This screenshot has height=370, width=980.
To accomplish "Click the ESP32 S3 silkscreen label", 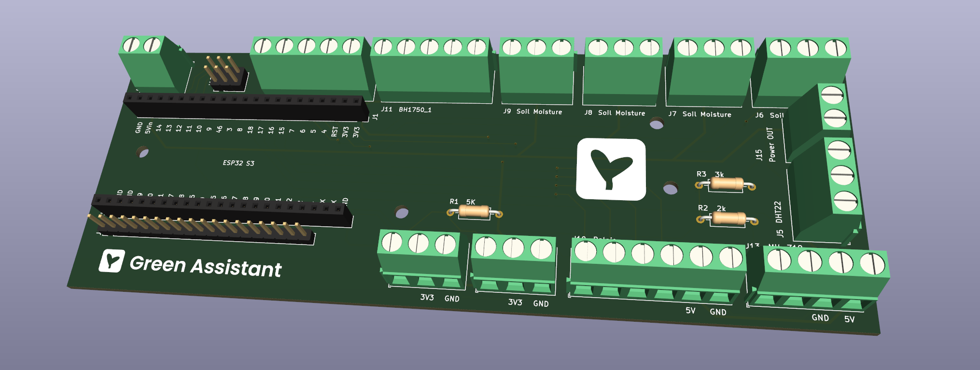I will (x=238, y=163).
